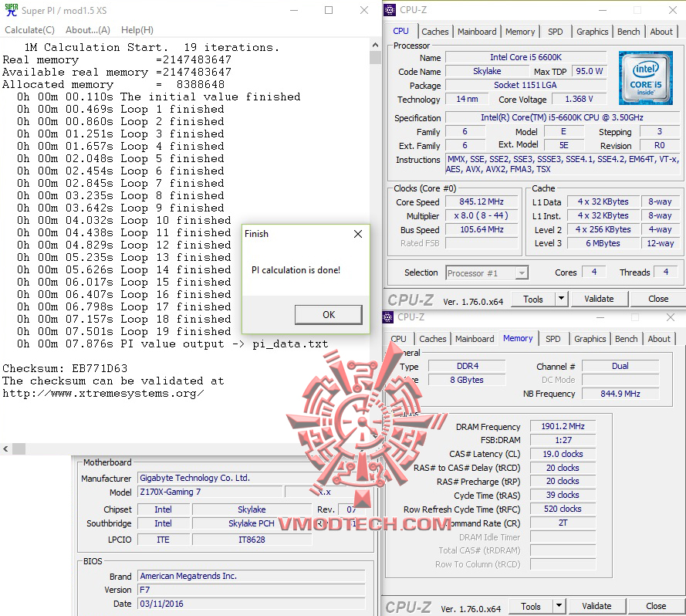Click the BIOS Version F7 field
This screenshot has height=616, width=686.
click(251, 590)
